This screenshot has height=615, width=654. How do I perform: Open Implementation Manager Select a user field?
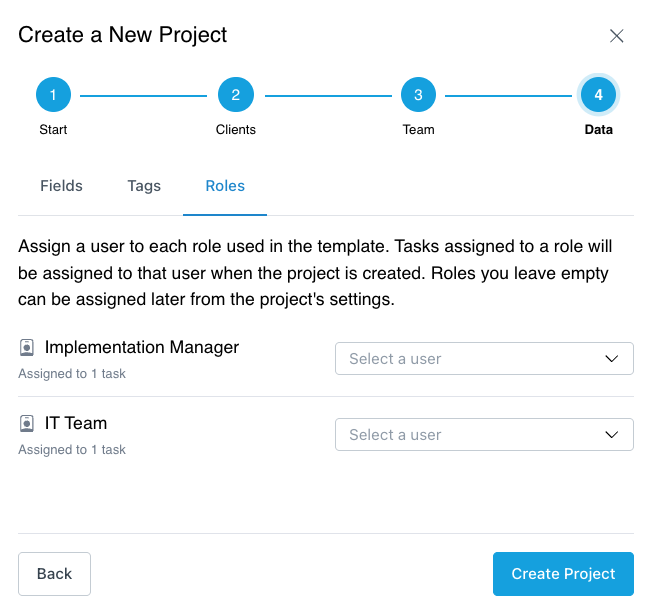click(x=484, y=359)
